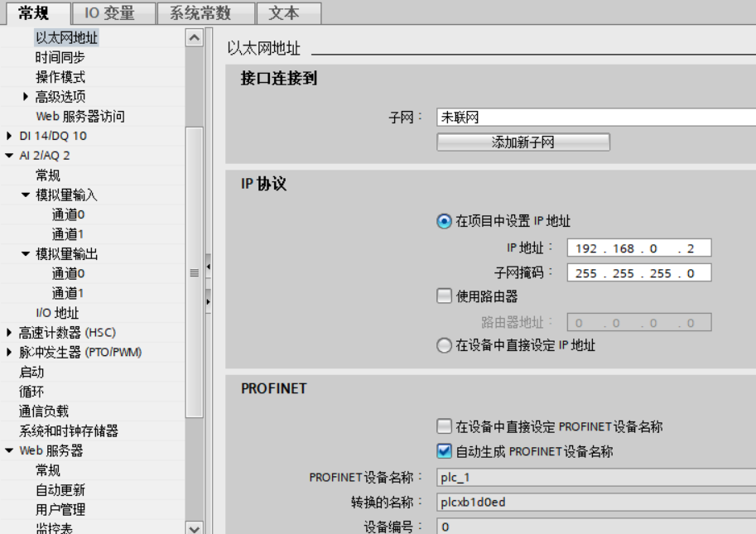The image size is (756, 534).
Task: Open the 系统常数 tab
Action: click(x=200, y=13)
